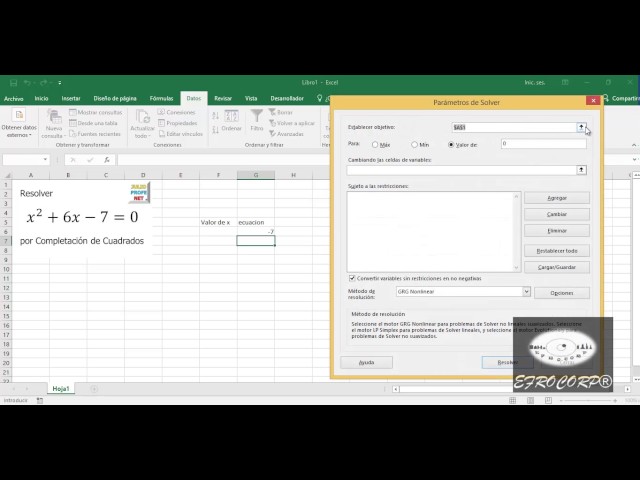Click Editar vínculos
Screen dimensions: 640x480
[180, 134]
